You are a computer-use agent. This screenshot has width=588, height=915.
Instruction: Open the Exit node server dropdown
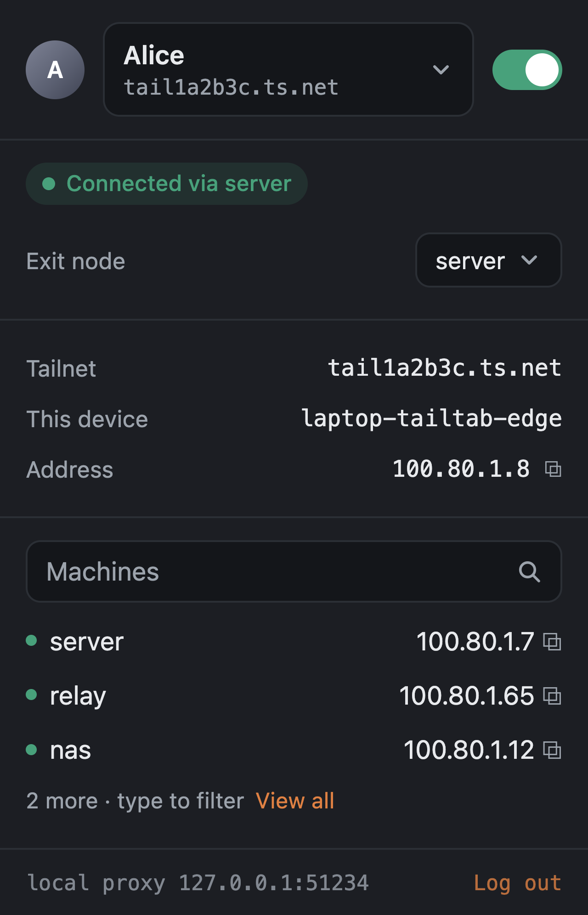pos(489,260)
